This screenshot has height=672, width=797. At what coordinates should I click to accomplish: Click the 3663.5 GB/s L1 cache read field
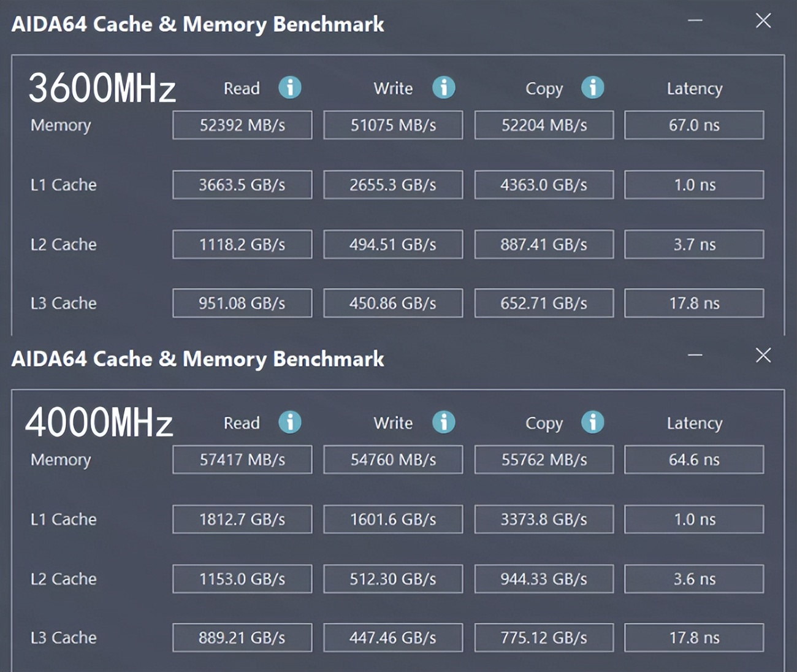(x=242, y=185)
